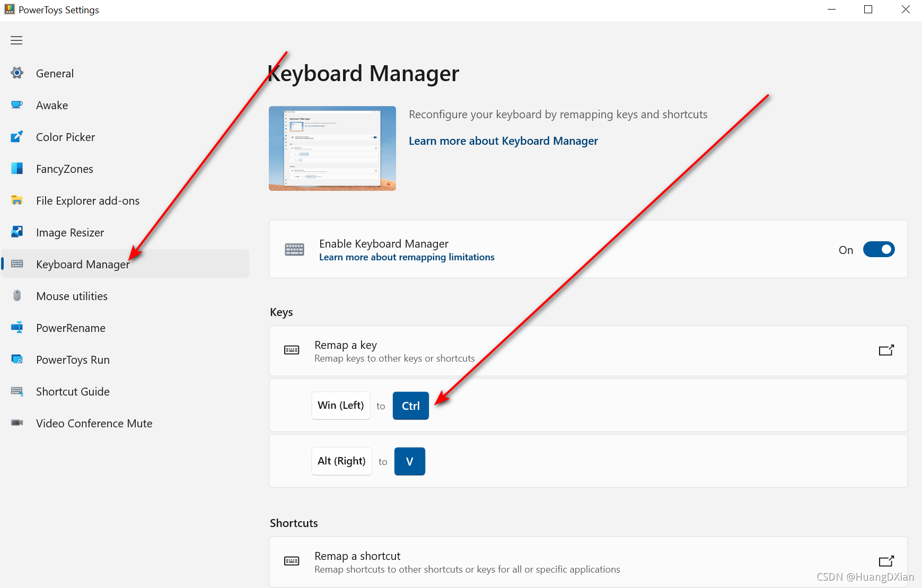Click 'Remap keys to other keys or shortcuts' text
This screenshot has height=588, width=922.
pyautogui.click(x=394, y=358)
